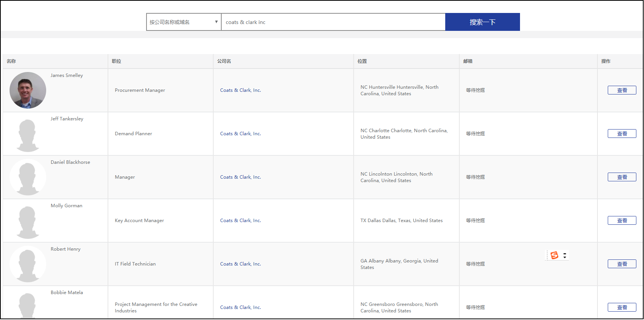Click 查看 button for James Smelley

pos(622,90)
